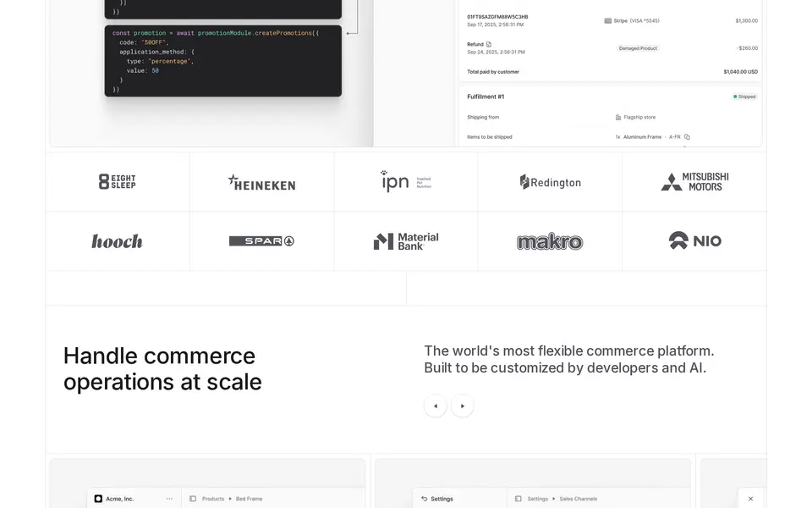Click the 'Fulfillment #1' heading
Screen dimensions: 812x508
click(486, 97)
